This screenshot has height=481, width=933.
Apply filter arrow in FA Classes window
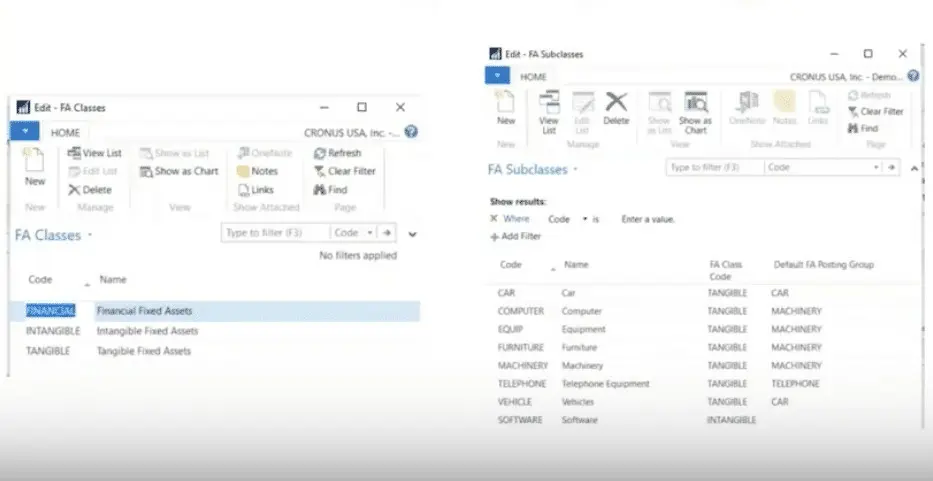[387, 233]
